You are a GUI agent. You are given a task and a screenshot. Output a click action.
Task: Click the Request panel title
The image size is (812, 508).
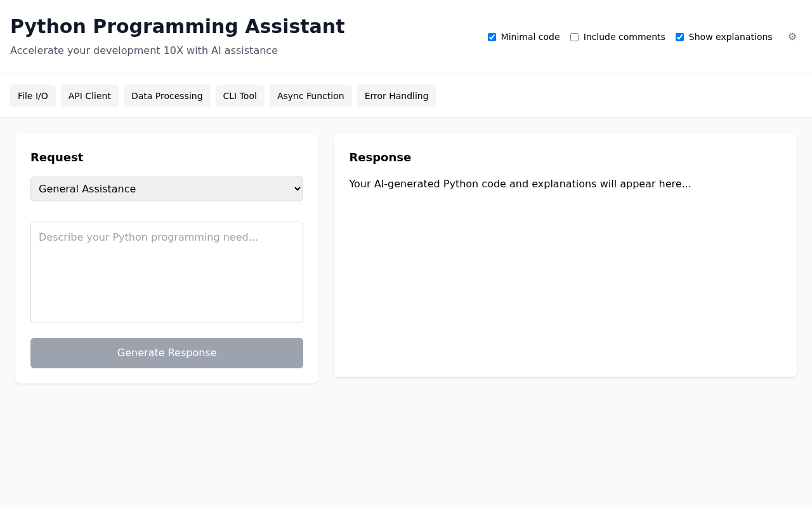(x=56, y=157)
